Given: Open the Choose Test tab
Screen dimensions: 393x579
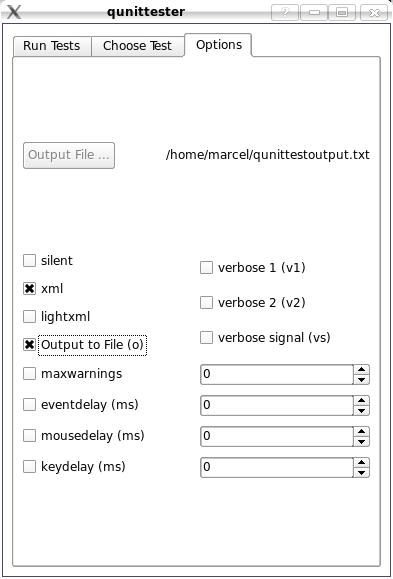Looking at the screenshot, I should coord(137,46).
